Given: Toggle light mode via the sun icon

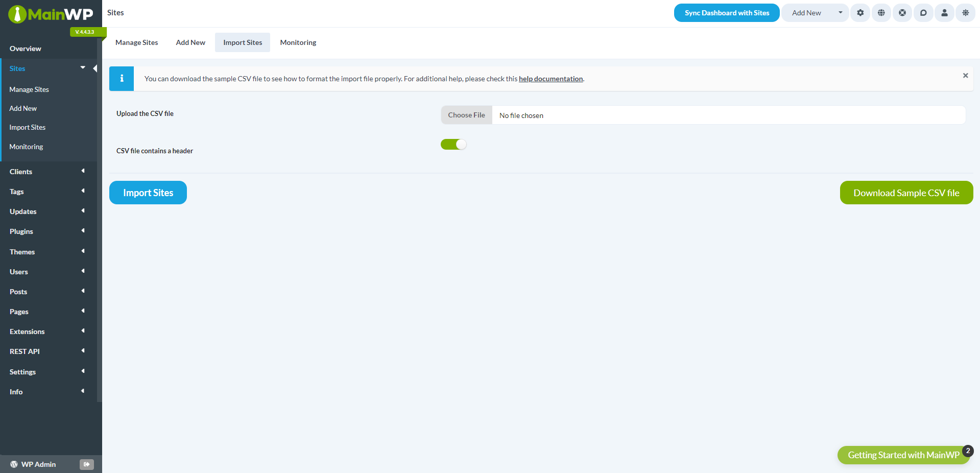Looking at the screenshot, I should tap(965, 13).
